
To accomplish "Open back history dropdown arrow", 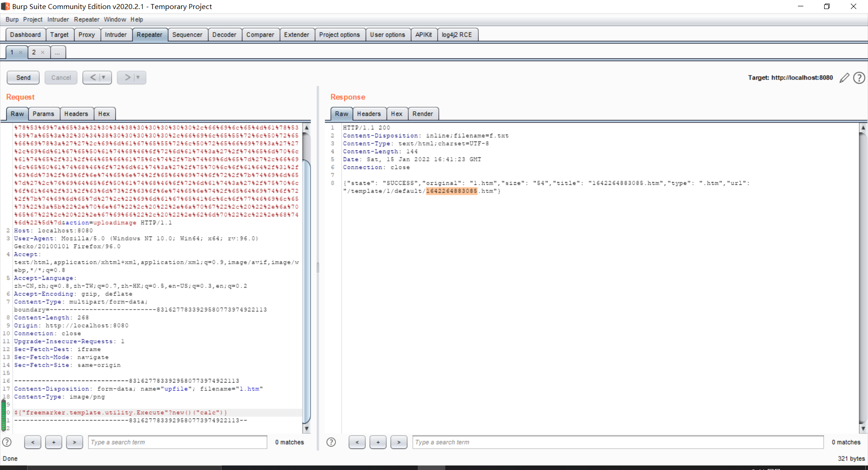I will coord(104,77).
